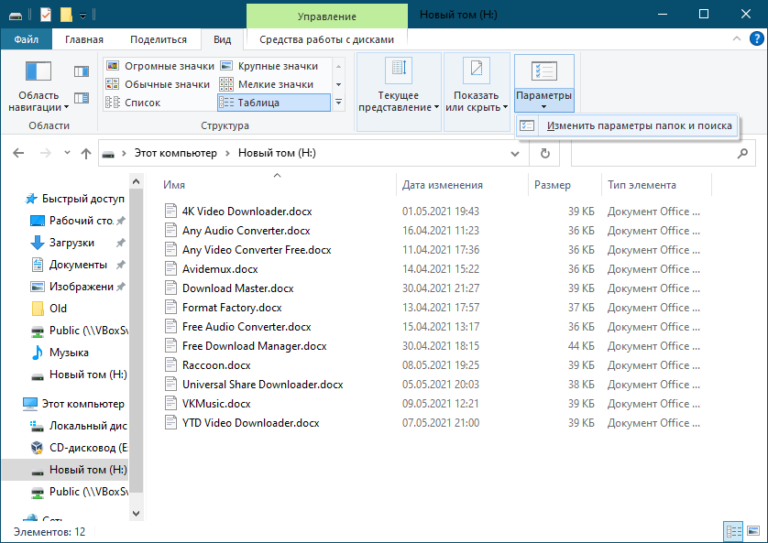Open the Средства работы с дисками tab
This screenshot has height=543, width=768.
(327, 40)
